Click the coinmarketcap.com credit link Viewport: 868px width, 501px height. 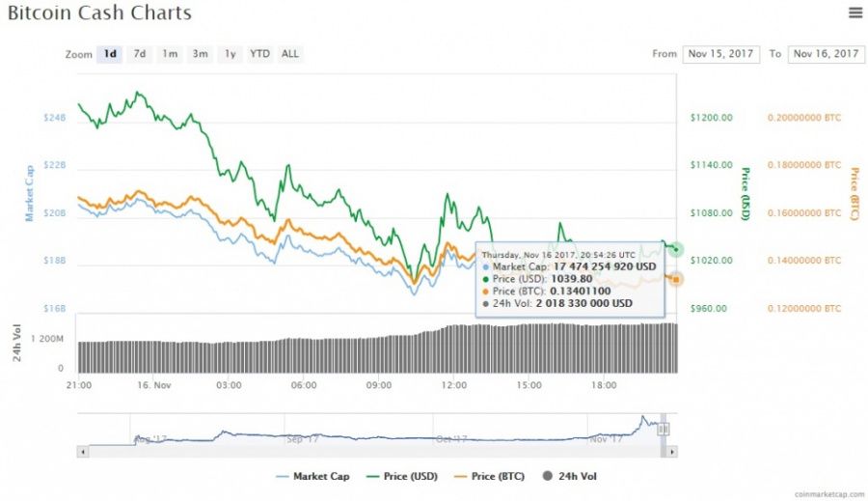828,494
